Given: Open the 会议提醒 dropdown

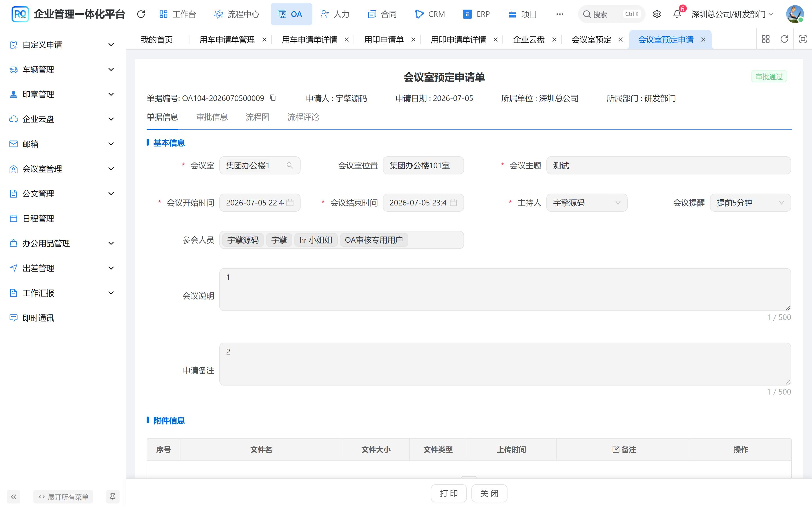Looking at the screenshot, I should [750, 203].
